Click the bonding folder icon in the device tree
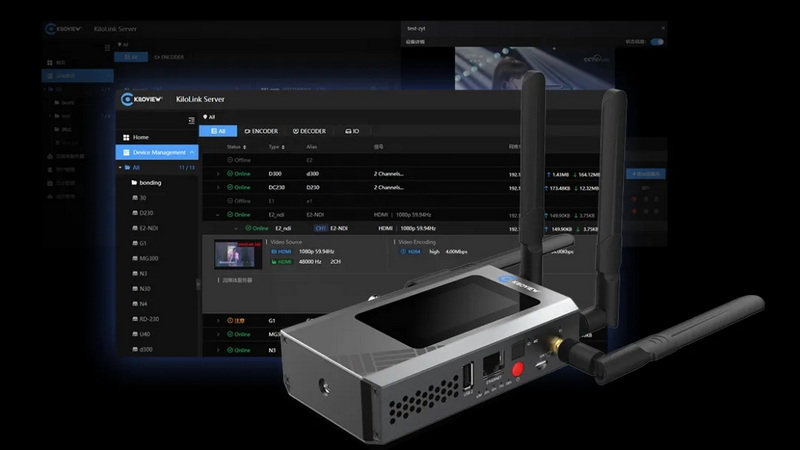Screen dimensions: 800x450 133,183
